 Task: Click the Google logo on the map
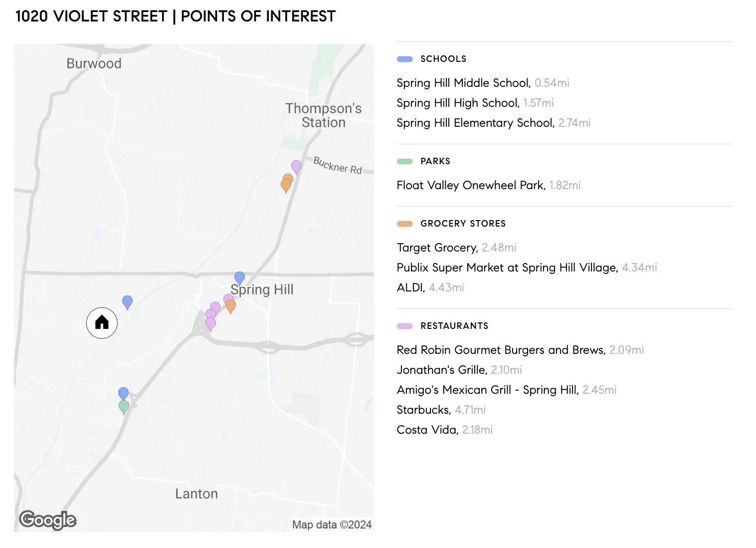(48, 520)
